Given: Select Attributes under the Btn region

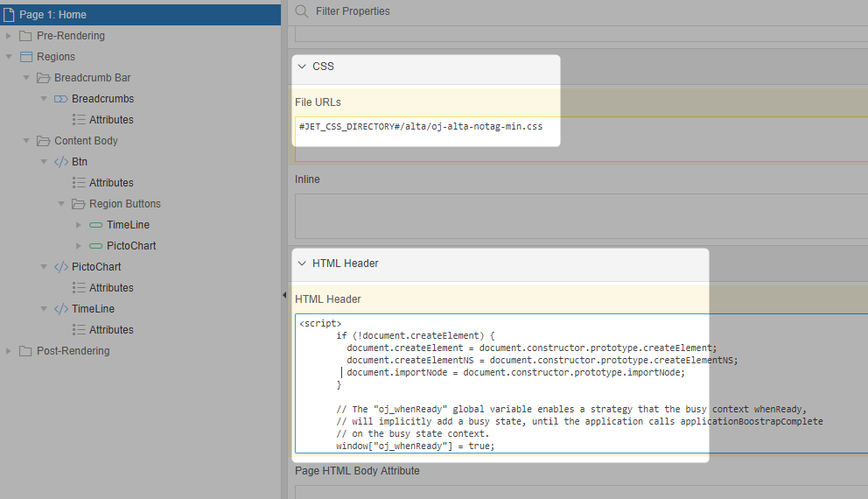Looking at the screenshot, I should (111, 183).
